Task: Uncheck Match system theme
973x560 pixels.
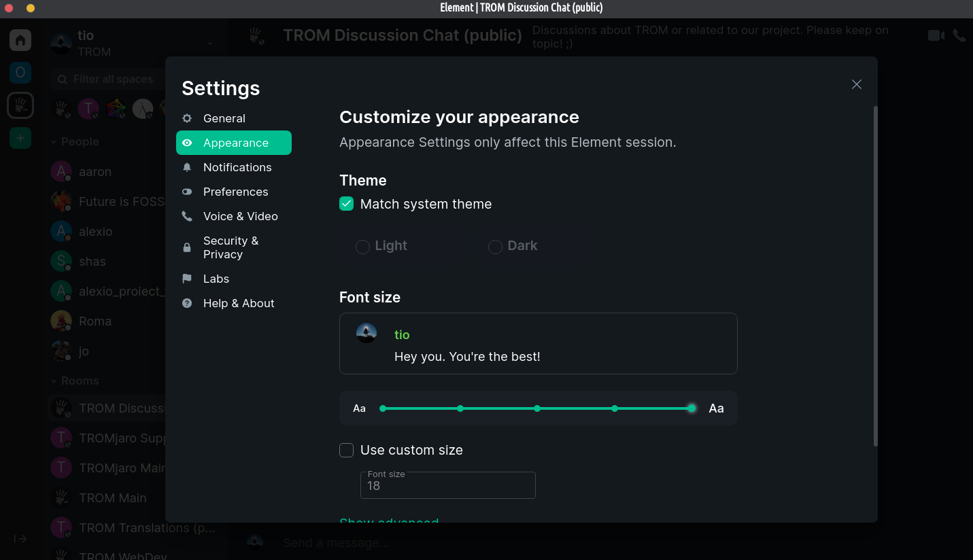Action: click(x=347, y=204)
